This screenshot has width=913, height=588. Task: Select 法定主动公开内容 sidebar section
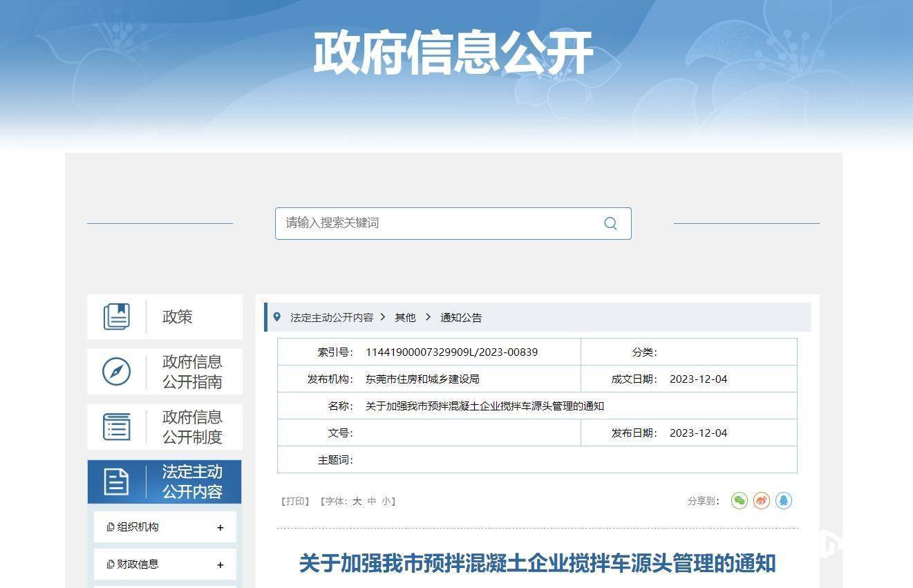point(164,482)
